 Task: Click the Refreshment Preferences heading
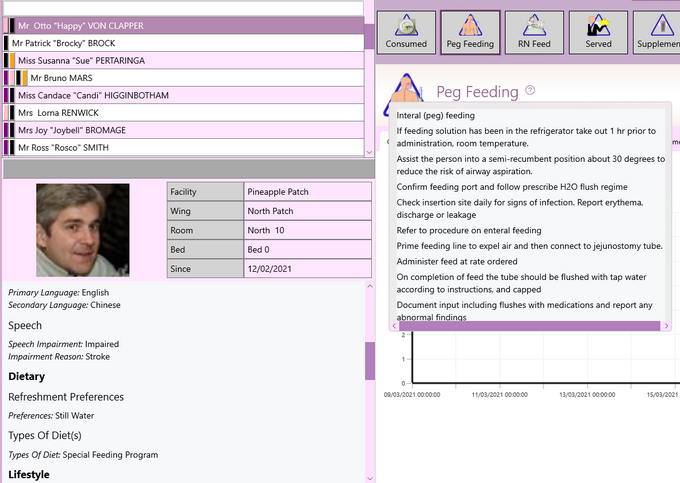point(66,397)
